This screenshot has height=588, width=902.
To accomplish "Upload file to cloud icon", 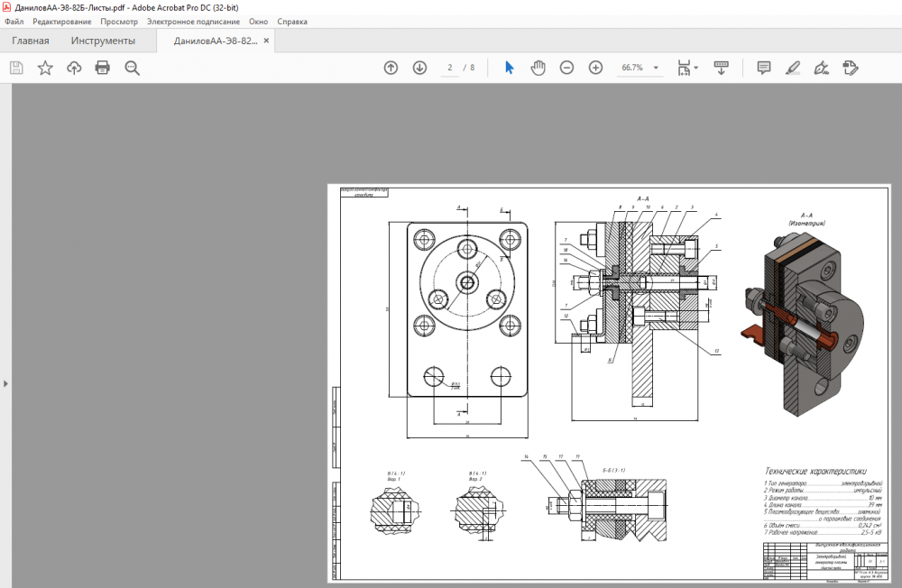I will pyautogui.click(x=74, y=68).
